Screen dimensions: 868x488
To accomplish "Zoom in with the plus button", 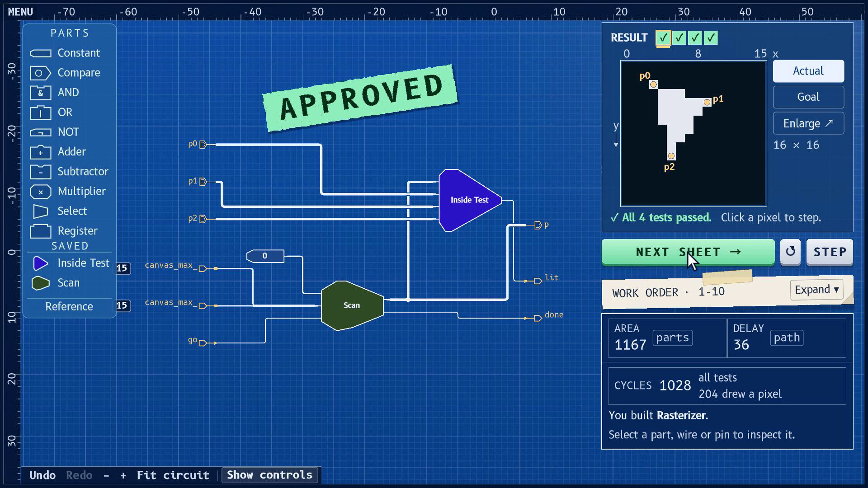I will tap(123, 475).
